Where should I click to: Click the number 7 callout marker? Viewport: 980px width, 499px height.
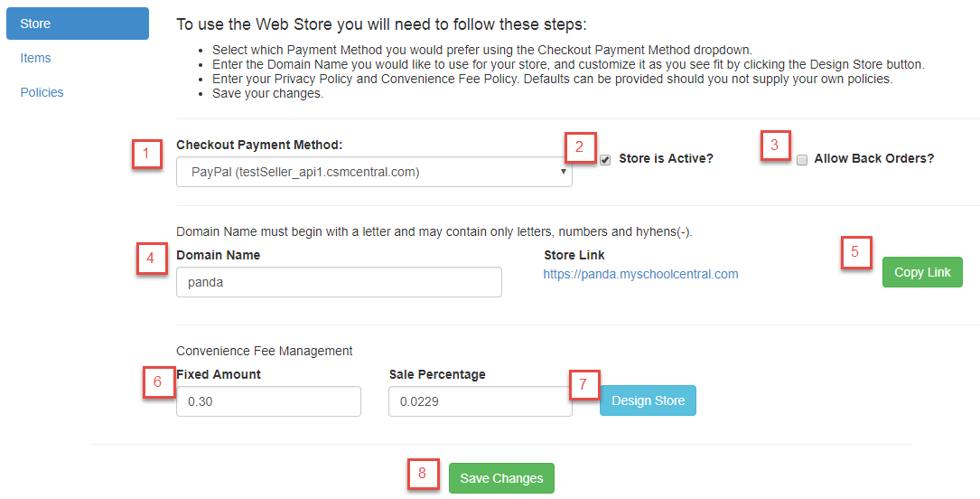[583, 384]
